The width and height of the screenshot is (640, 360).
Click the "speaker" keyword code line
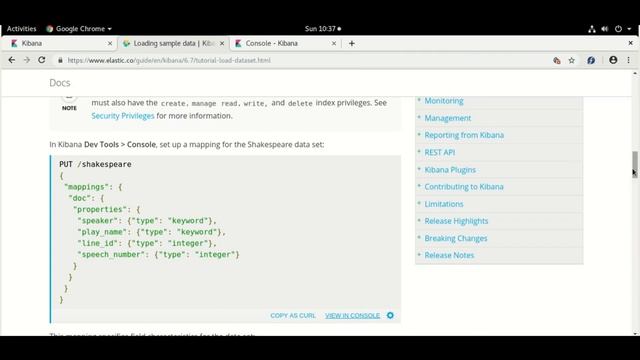click(x=147, y=221)
